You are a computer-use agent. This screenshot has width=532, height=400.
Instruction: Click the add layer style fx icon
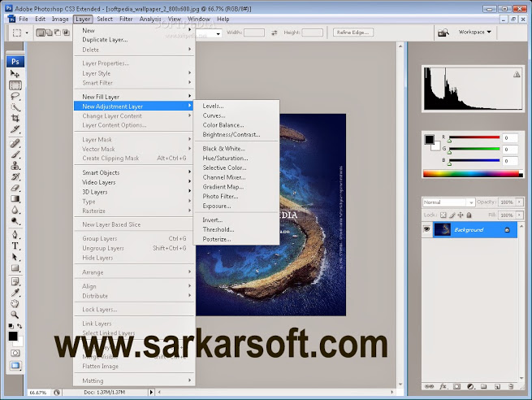click(x=443, y=386)
